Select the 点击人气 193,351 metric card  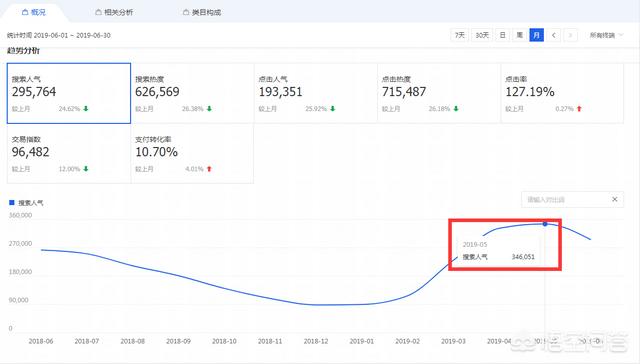[316, 93]
